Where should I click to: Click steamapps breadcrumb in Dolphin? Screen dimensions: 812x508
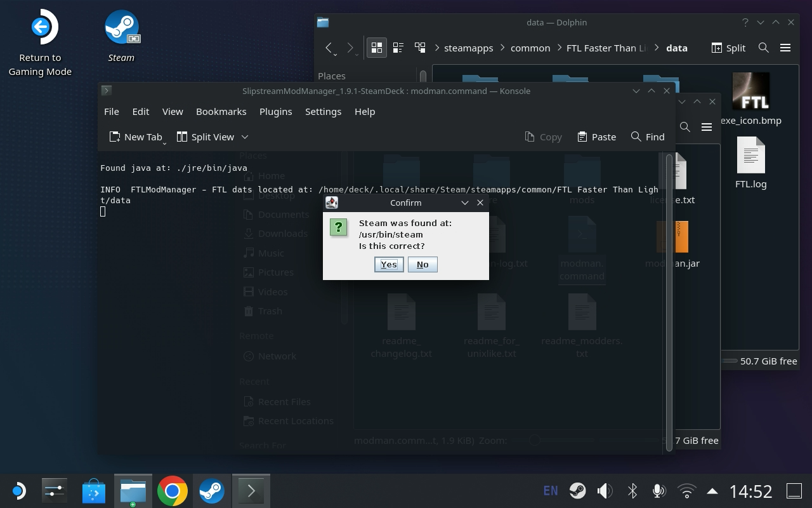pyautogui.click(x=468, y=48)
